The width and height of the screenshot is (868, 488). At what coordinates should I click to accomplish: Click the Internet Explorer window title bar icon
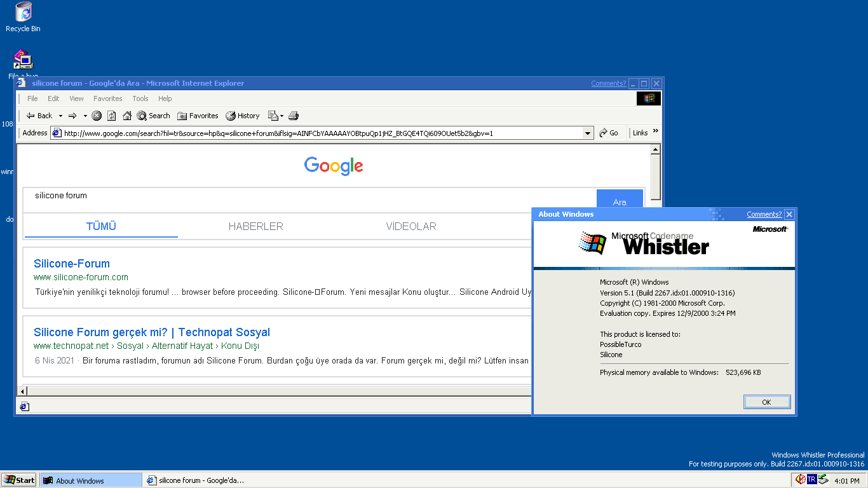pos(22,83)
